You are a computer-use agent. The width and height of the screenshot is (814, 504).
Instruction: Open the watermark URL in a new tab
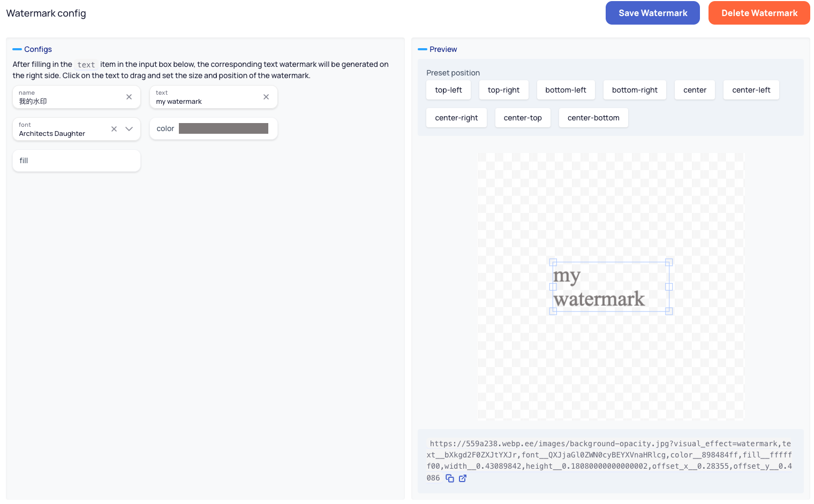click(x=463, y=478)
